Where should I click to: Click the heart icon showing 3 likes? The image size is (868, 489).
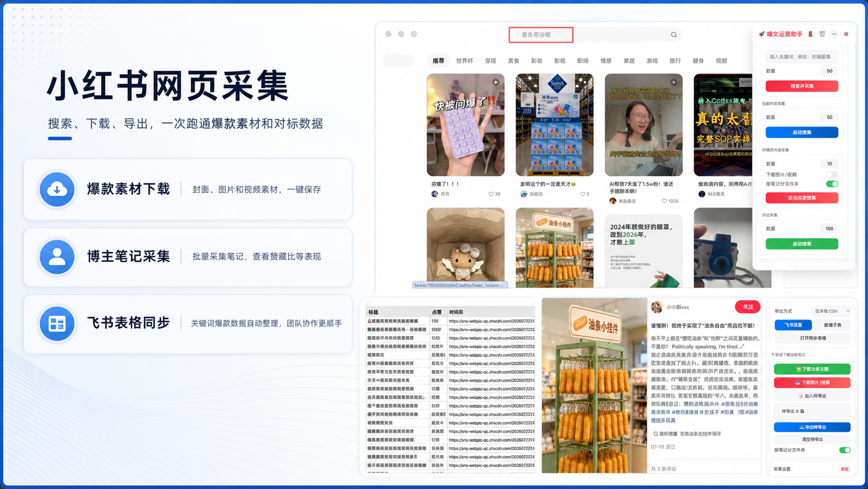[582, 194]
